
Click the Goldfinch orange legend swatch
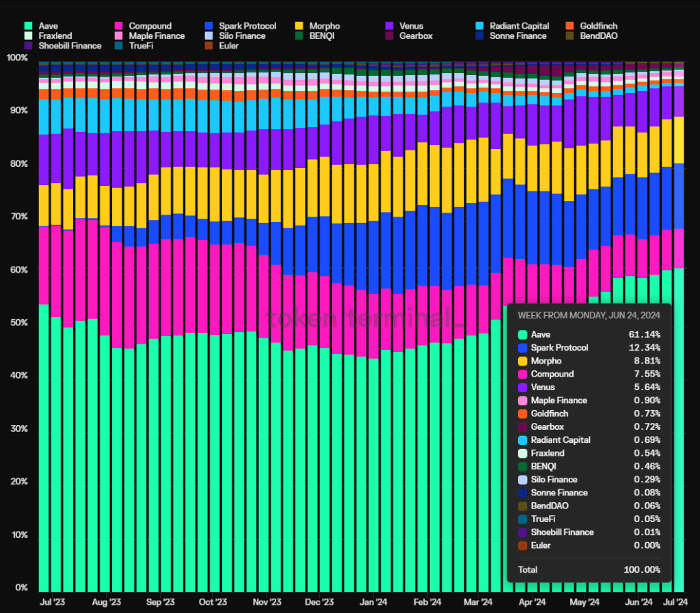coord(569,26)
